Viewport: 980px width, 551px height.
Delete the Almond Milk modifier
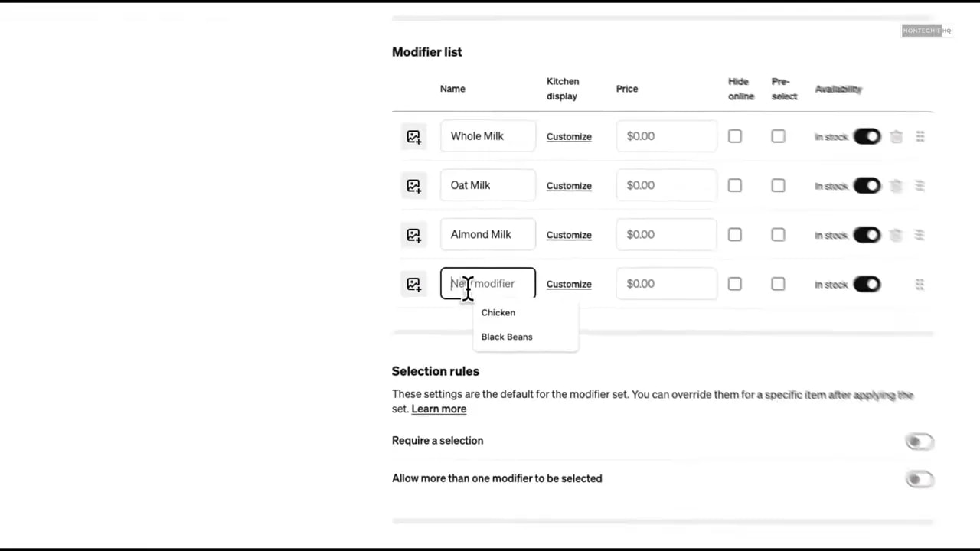click(896, 235)
